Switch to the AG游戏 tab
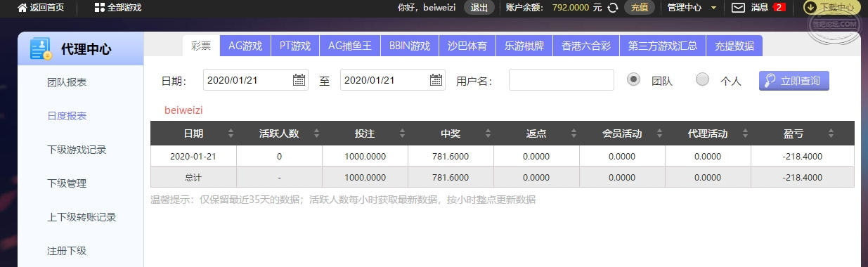This screenshot has height=267, width=868. (x=245, y=46)
